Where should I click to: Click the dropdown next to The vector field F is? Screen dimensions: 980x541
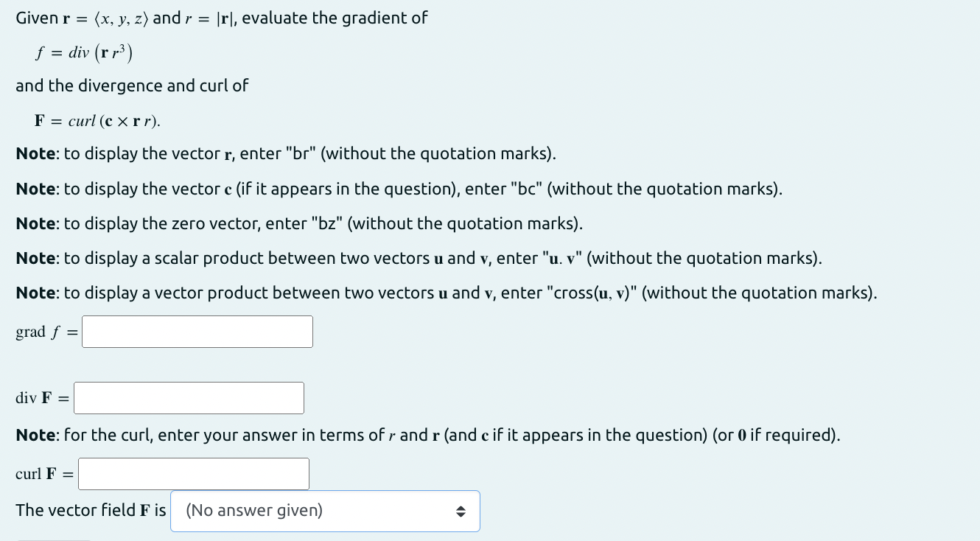[x=324, y=510]
